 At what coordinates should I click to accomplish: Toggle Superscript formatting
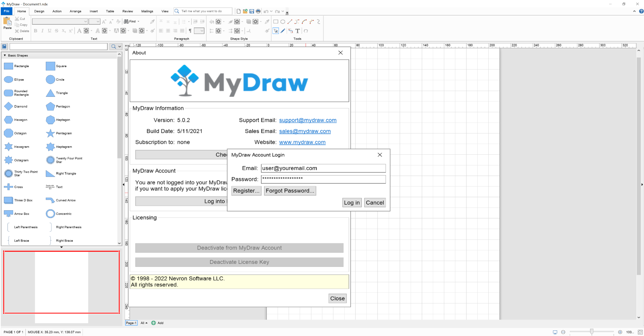pyautogui.click(x=70, y=31)
